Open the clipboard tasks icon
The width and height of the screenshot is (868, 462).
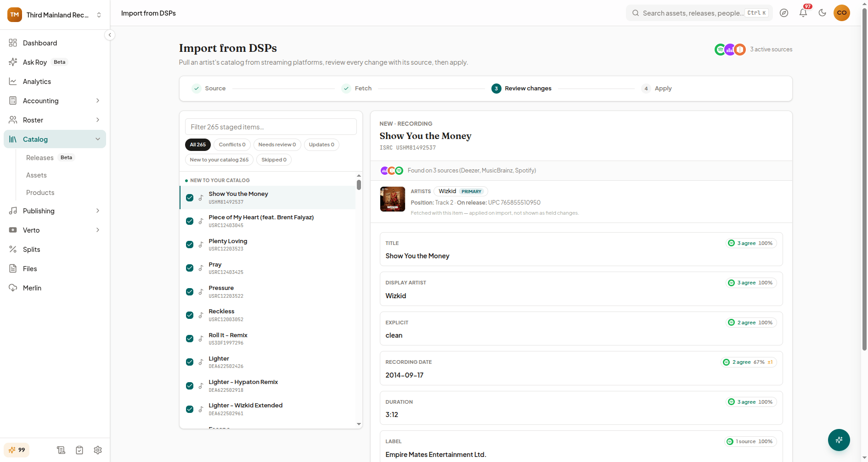tap(79, 450)
